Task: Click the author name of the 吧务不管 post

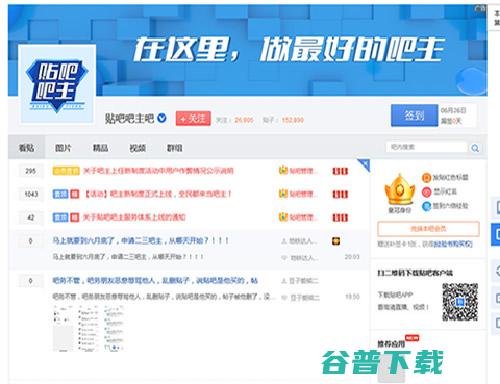Action: point(304,281)
